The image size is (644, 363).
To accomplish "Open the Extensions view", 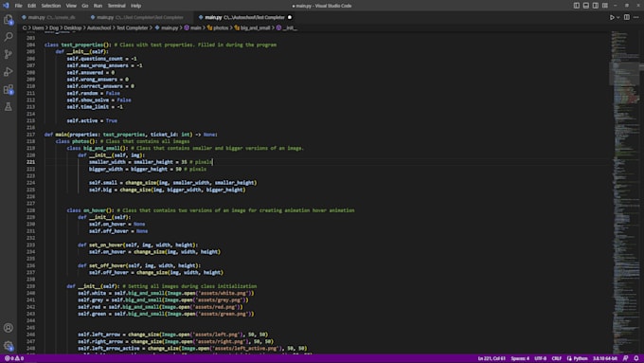I will (9, 89).
